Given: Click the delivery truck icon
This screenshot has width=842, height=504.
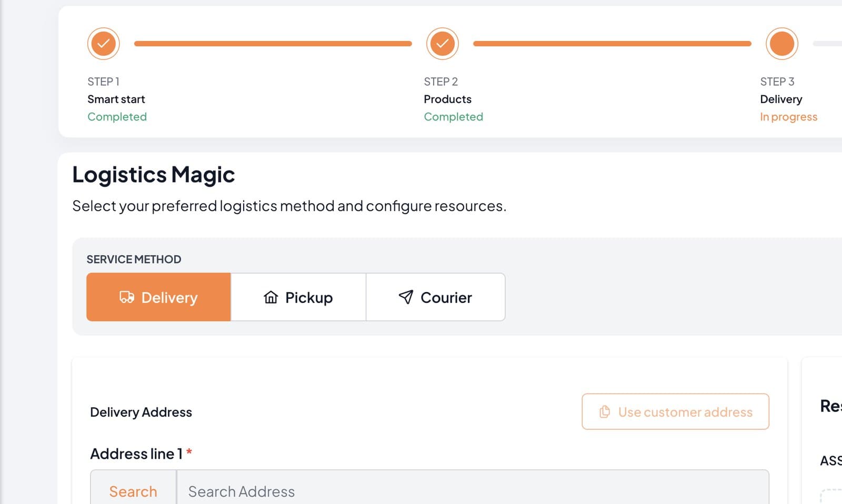Looking at the screenshot, I should pyautogui.click(x=127, y=297).
